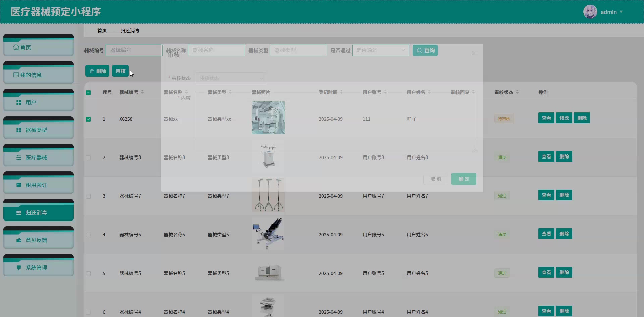Sort the table by 登记时间 column
644x317 pixels.
pyautogui.click(x=341, y=92)
